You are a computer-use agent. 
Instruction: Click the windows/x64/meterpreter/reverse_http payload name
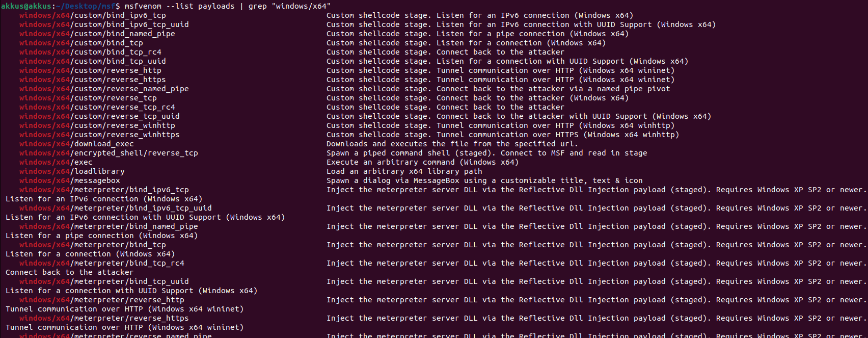coord(102,300)
